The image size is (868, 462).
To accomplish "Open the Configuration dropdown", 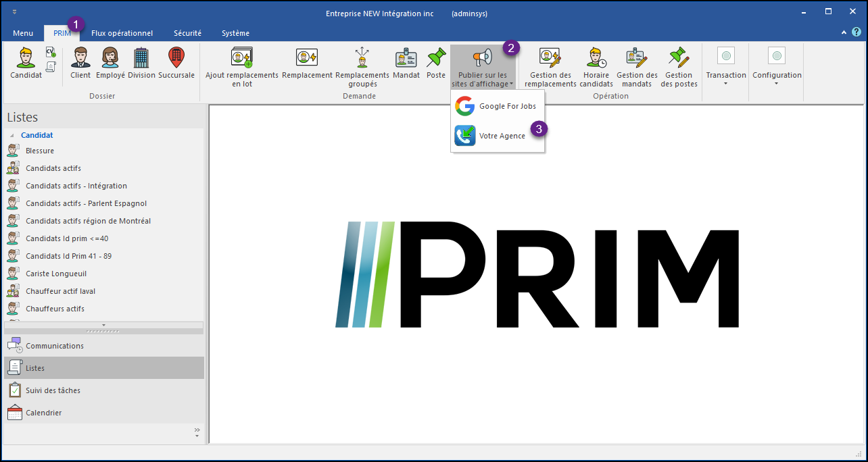I will tap(777, 66).
